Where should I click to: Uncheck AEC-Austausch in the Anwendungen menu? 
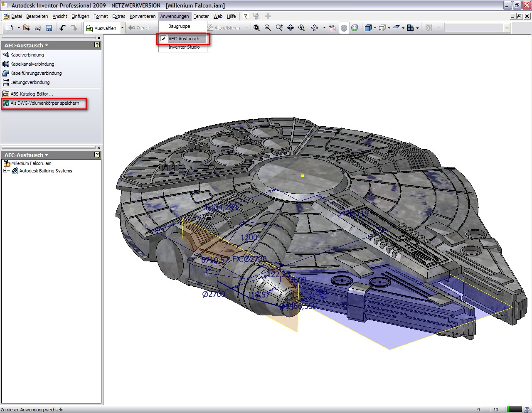[183, 39]
